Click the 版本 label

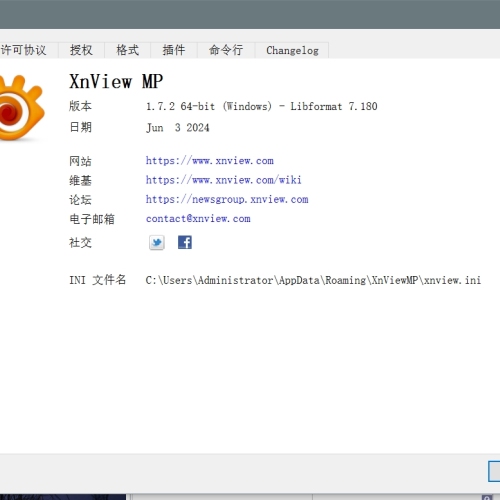point(80,106)
